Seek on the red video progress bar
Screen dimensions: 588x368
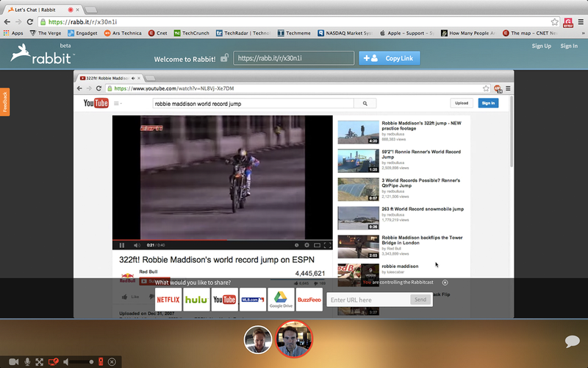[x=223, y=240]
